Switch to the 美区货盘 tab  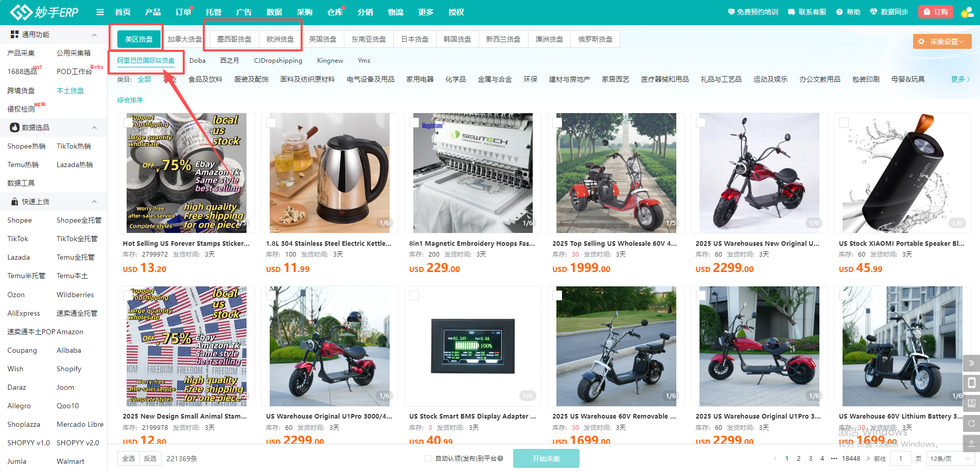click(139, 39)
